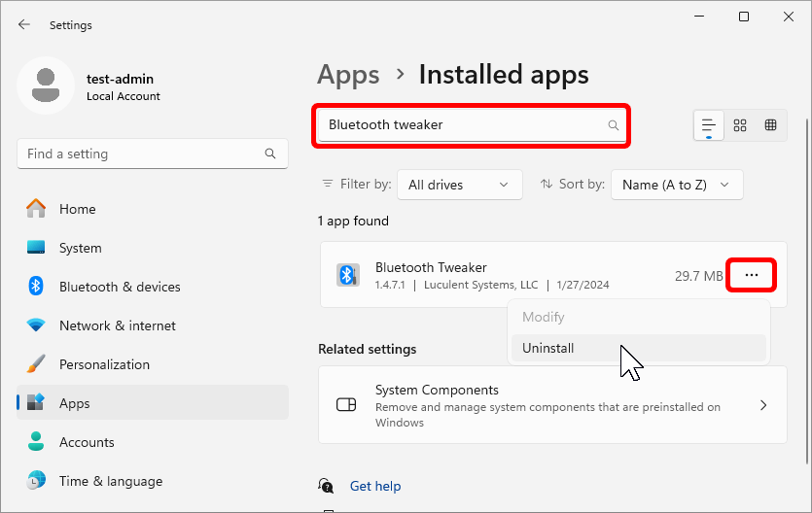Click the Related settings heading

(x=368, y=349)
